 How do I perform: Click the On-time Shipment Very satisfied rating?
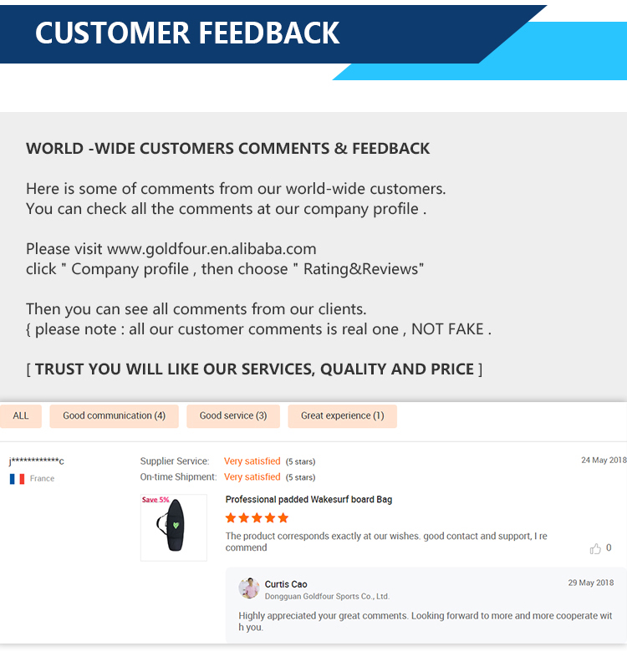tap(252, 477)
